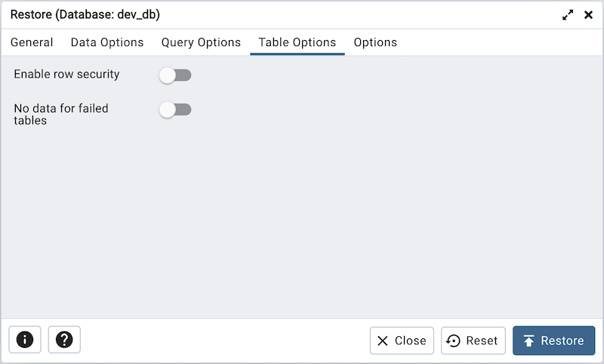
Task: Click the question mark help icon
Action: pos(64,340)
